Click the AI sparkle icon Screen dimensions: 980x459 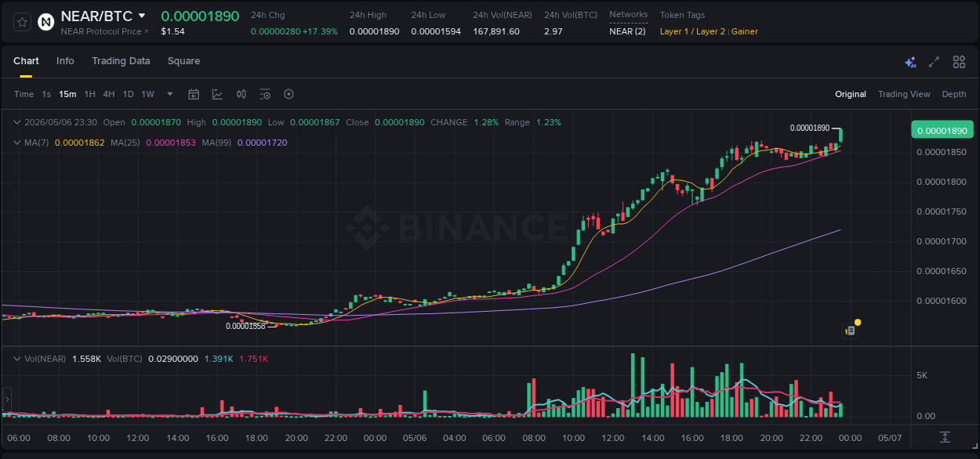pos(910,62)
